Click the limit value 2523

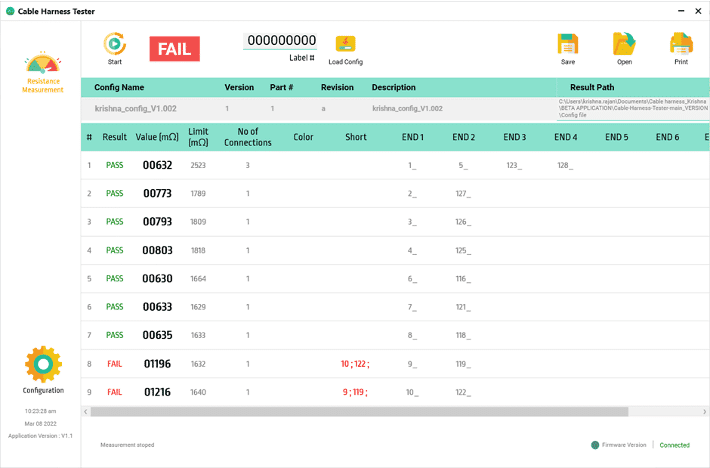click(198, 165)
